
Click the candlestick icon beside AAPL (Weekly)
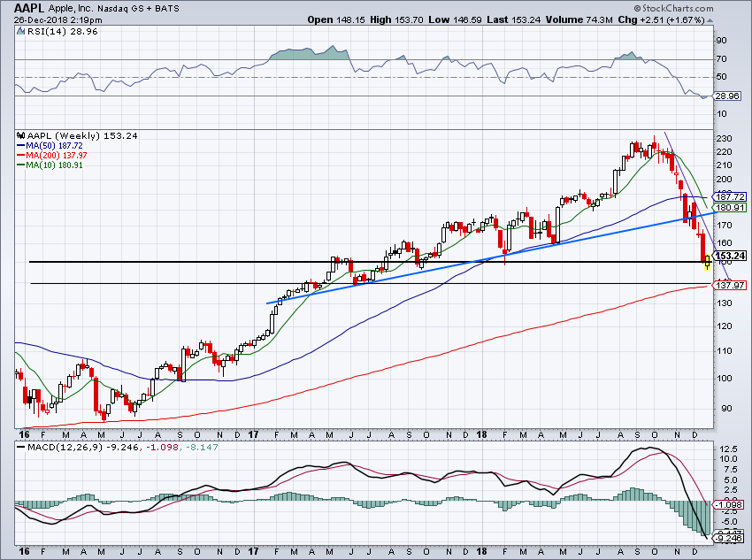pyautogui.click(x=20, y=135)
